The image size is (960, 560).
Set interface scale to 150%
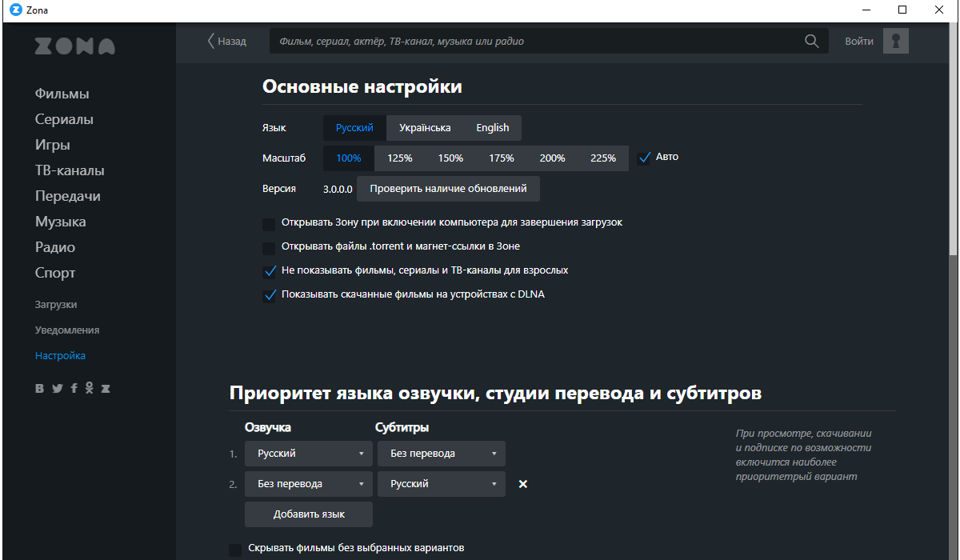(x=450, y=158)
